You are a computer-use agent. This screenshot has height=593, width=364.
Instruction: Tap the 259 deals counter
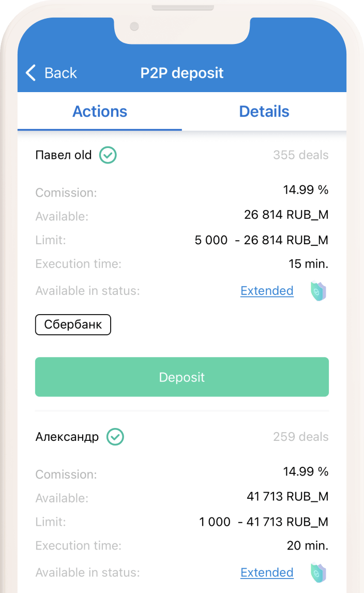[300, 437]
